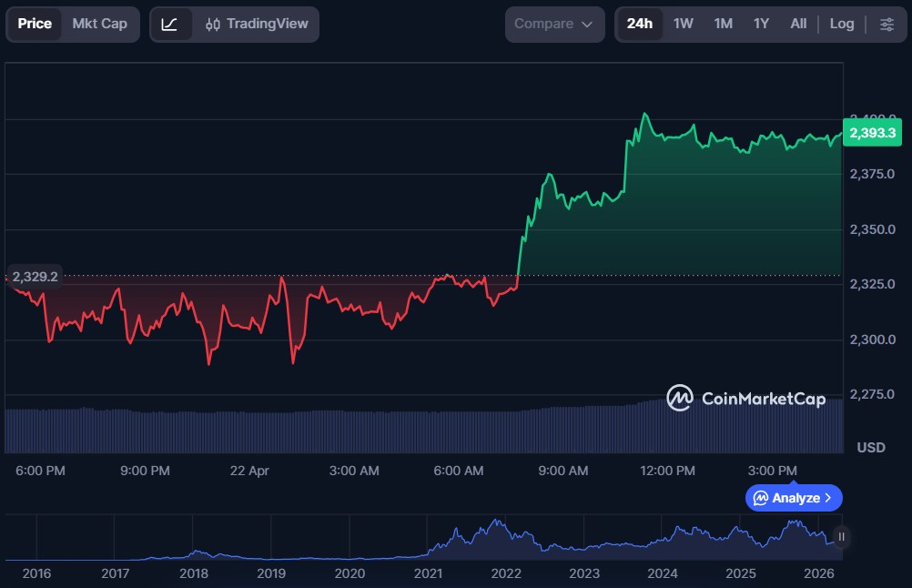
Task: Choose the 1M time range
Action: pyautogui.click(x=723, y=24)
